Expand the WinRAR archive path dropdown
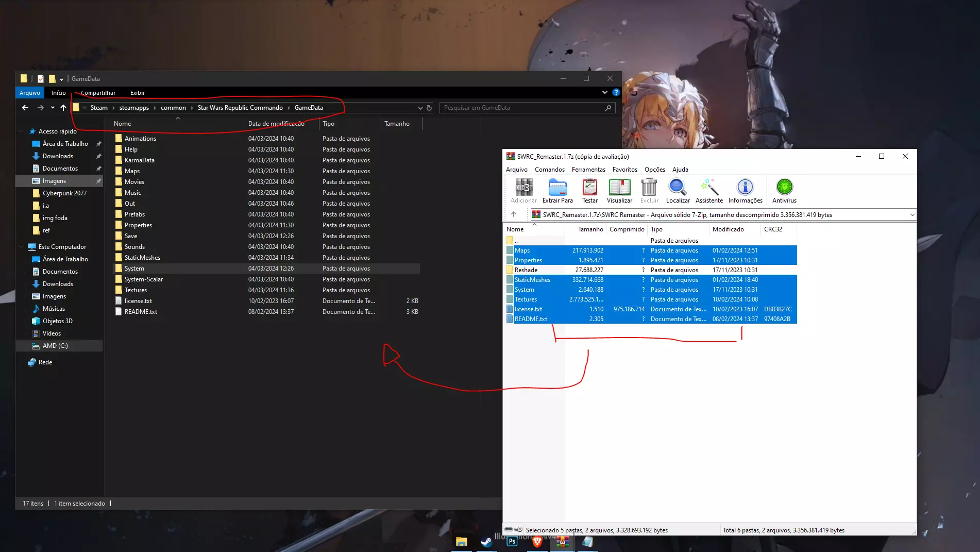Viewport: 980px width, 552px height. point(912,215)
